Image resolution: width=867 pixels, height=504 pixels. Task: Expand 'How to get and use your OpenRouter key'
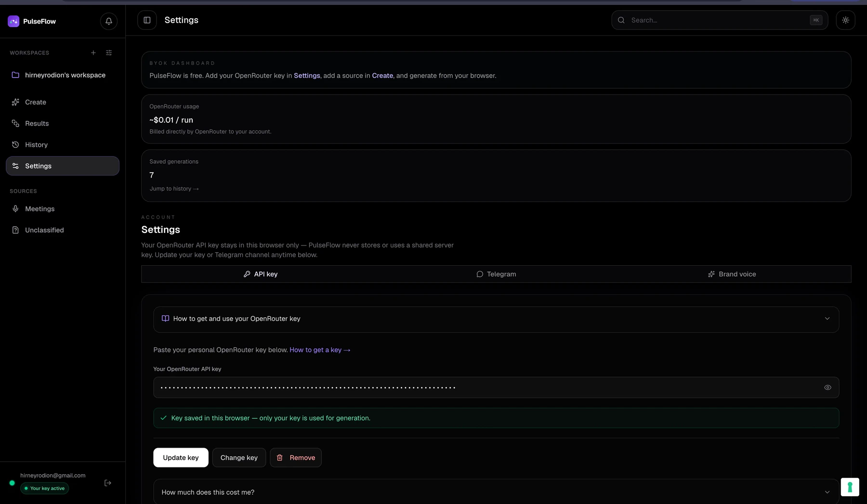(496, 319)
